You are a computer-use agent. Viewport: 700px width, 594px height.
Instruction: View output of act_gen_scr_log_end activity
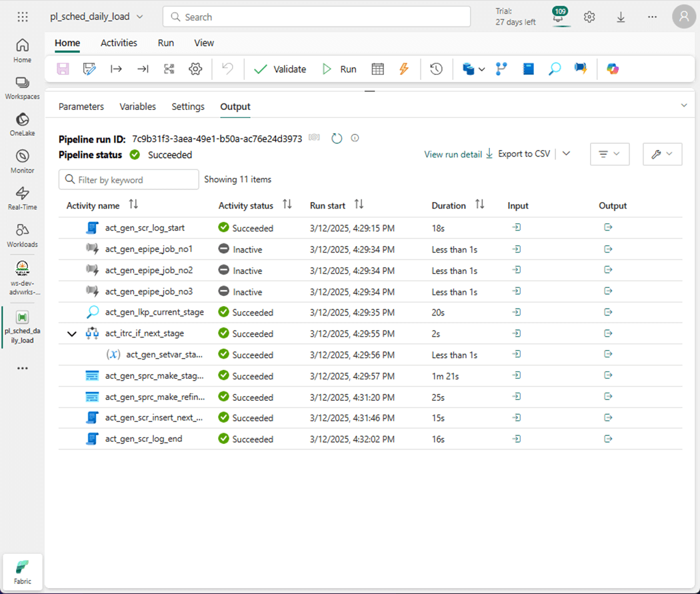608,439
